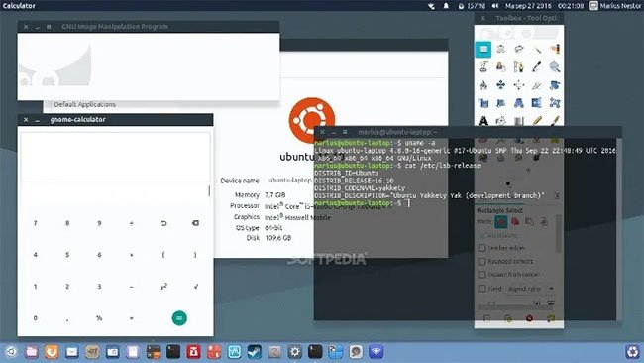The width and height of the screenshot is (644, 363).
Task: Click the ubuntu-laptop device name field
Action: point(290,181)
